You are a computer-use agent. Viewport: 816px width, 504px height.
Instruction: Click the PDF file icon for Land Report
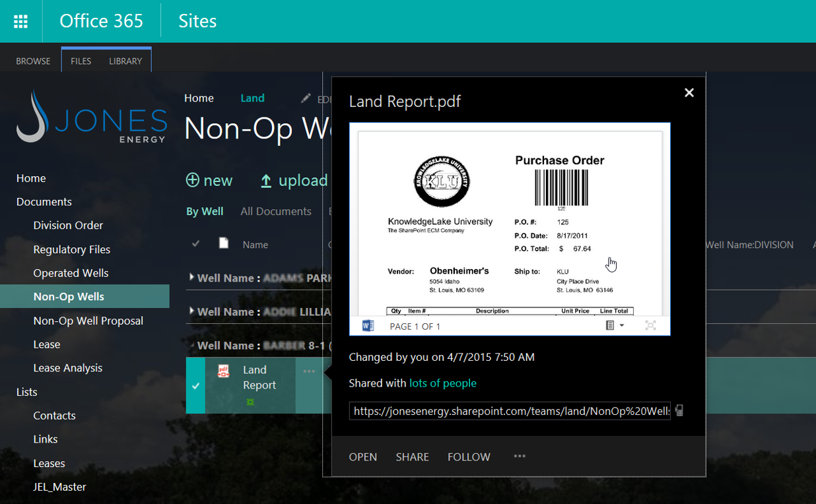click(x=224, y=371)
